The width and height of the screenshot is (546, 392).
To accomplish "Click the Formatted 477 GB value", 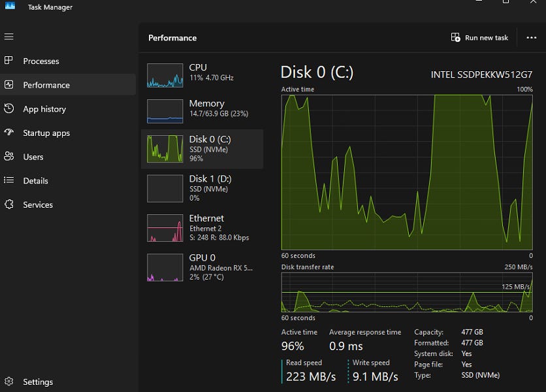I will [472, 343].
